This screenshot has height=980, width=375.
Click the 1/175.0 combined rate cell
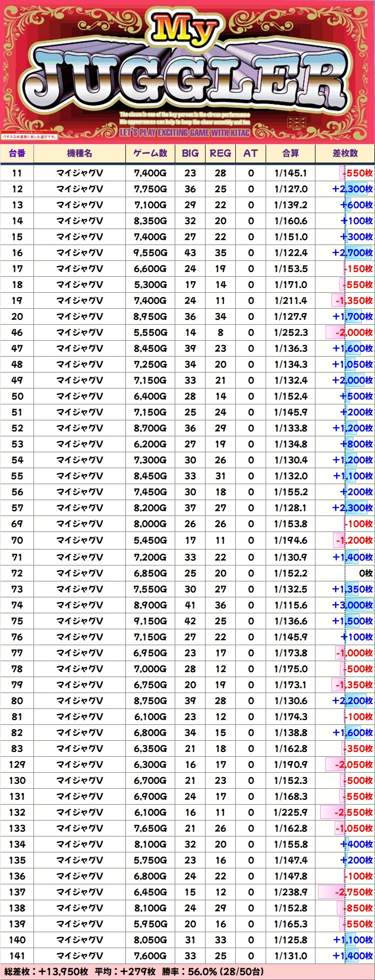(x=291, y=669)
